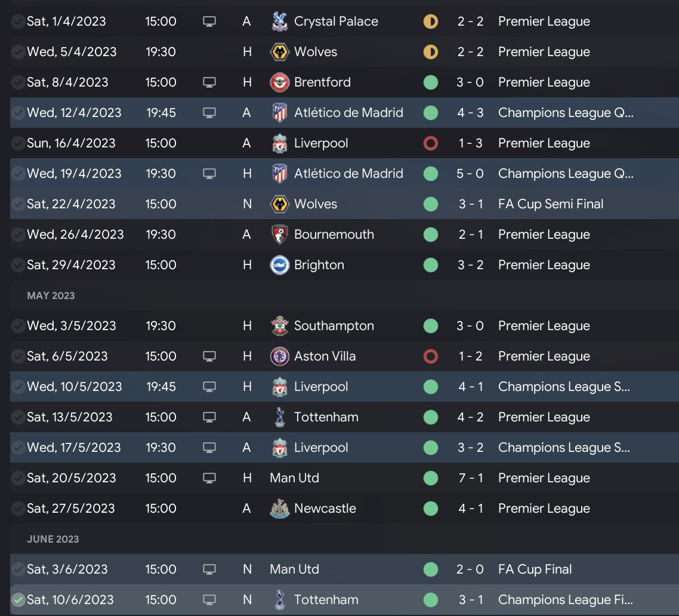The height and width of the screenshot is (616, 679).
Task: Click green win indicator for Brighton match
Action: pyautogui.click(x=430, y=265)
